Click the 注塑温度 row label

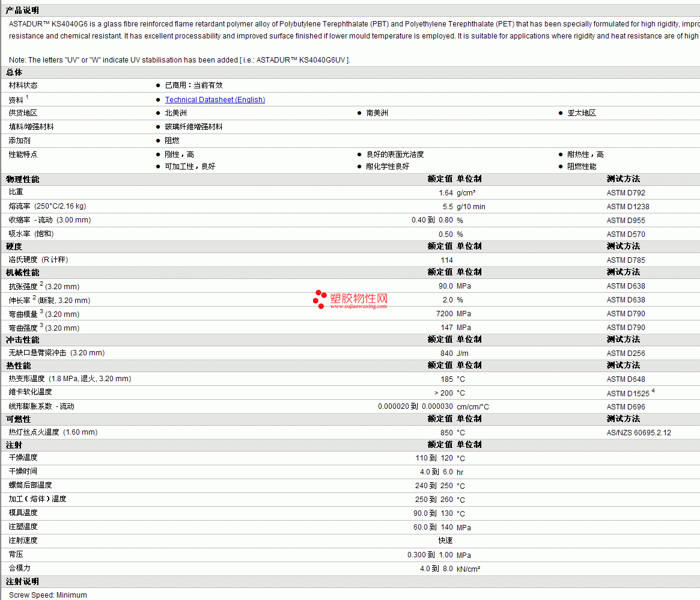[x=23, y=527]
